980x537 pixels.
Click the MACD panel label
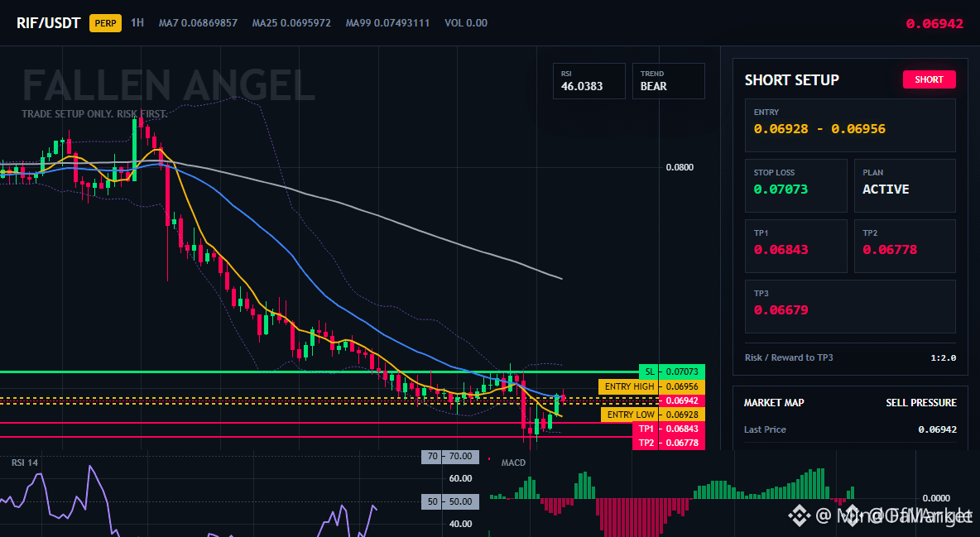point(513,463)
